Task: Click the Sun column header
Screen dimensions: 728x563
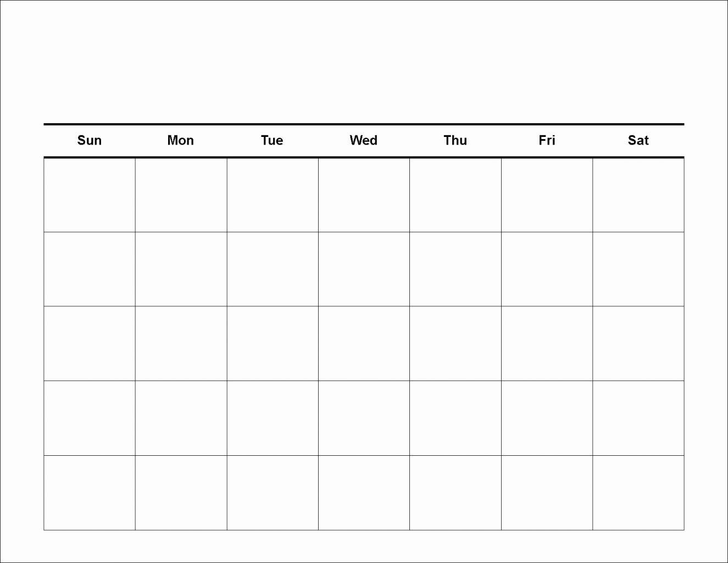Action: 90,140
